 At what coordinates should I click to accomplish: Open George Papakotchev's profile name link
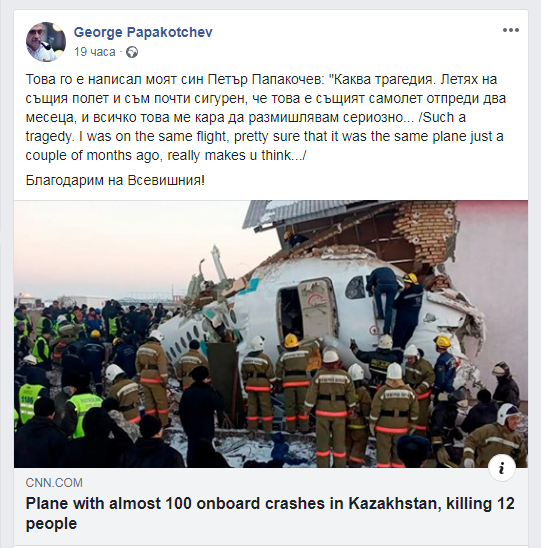point(143,32)
